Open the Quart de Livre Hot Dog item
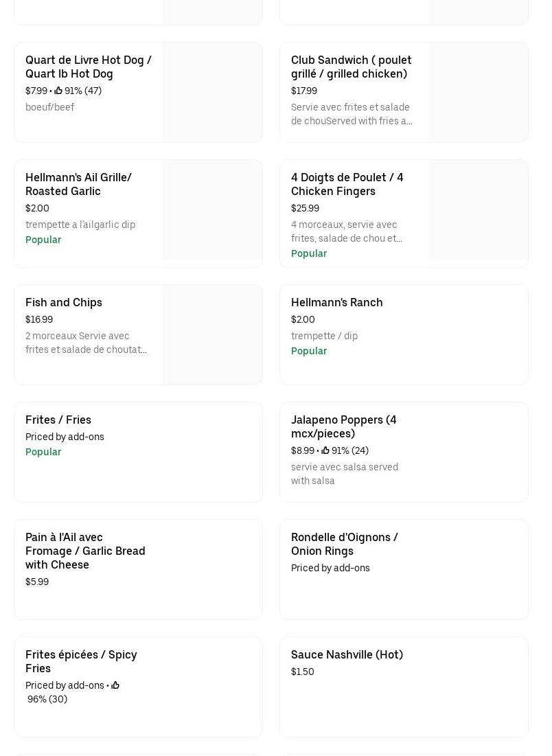Screen dimensions: 552x756 [89, 67]
